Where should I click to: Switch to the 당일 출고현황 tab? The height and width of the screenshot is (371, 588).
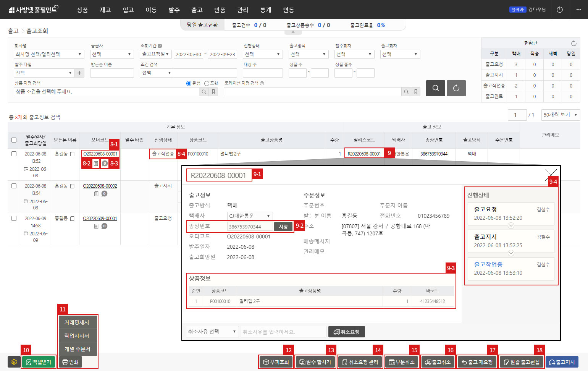(x=202, y=25)
